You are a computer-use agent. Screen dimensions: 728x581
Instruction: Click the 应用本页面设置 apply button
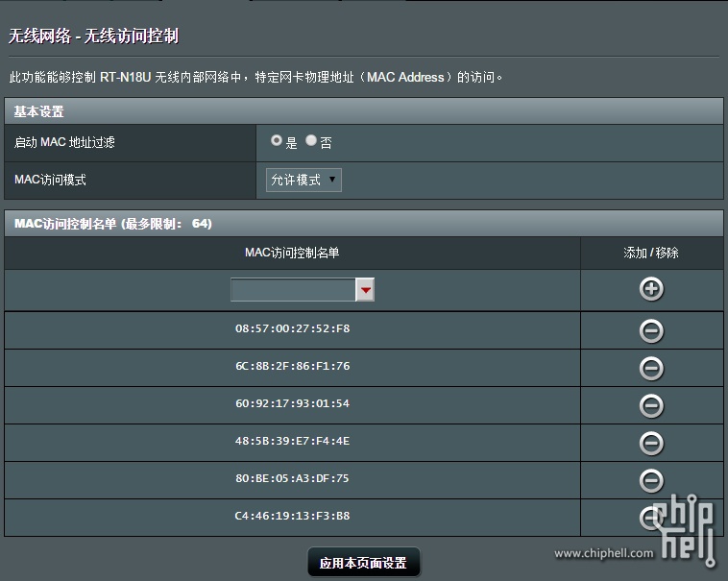pyautogui.click(x=364, y=563)
